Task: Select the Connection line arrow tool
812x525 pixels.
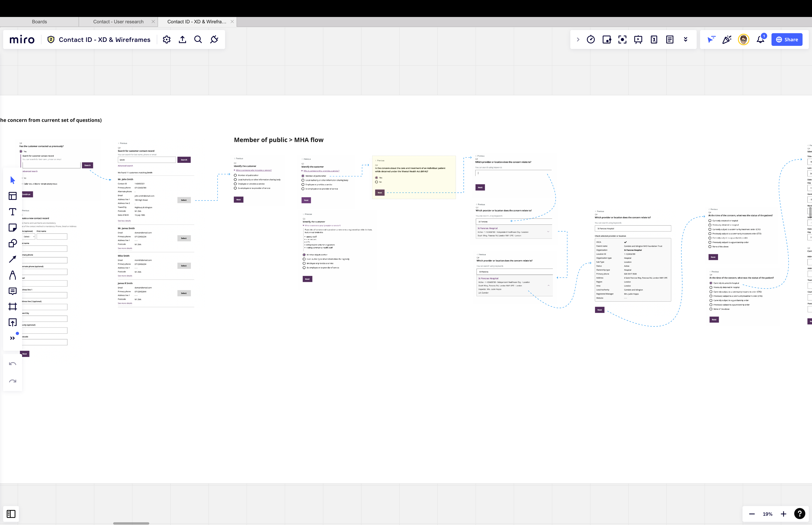Action: [13, 259]
